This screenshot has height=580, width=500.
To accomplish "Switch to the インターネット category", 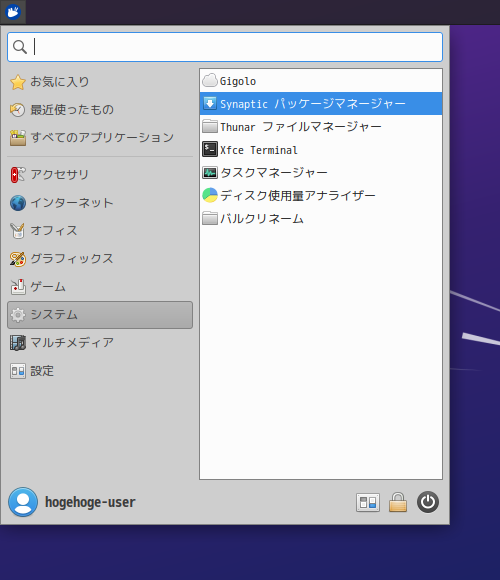I will [100, 203].
